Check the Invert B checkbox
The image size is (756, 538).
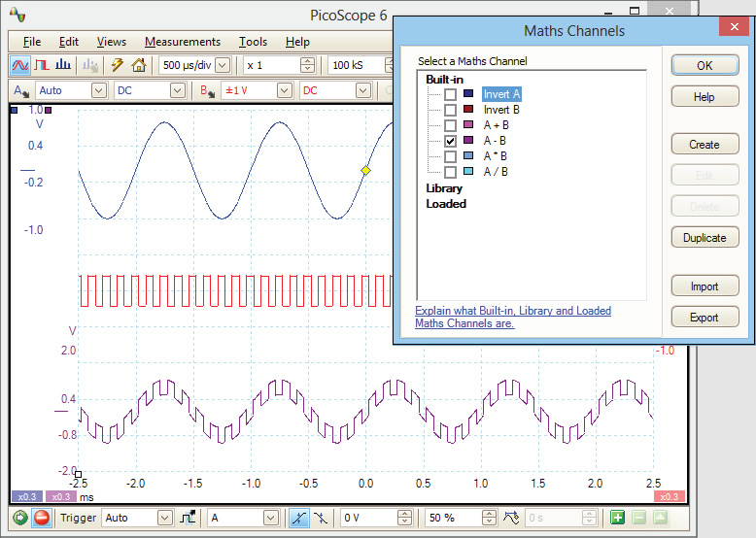point(450,110)
